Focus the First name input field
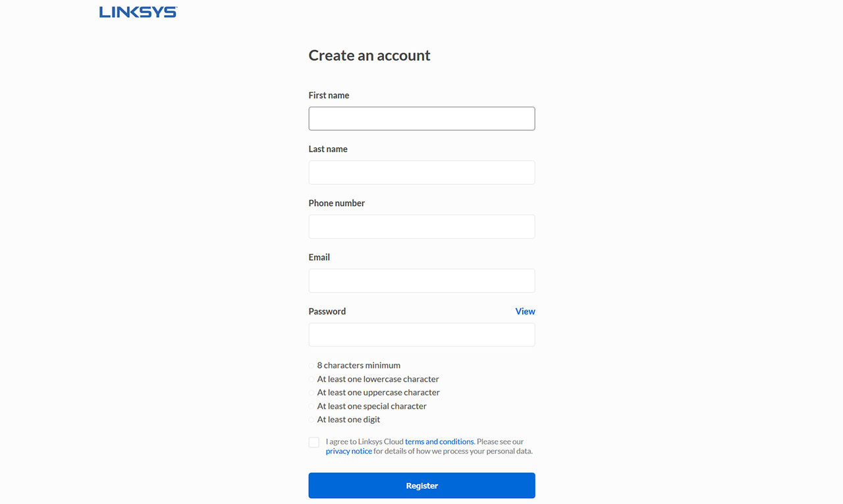The width and height of the screenshot is (843, 504). click(421, 118)
